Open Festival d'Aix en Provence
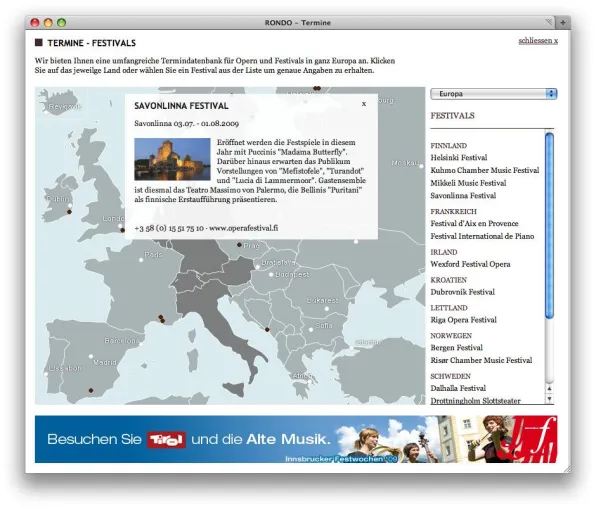 (x=474, y=223)
